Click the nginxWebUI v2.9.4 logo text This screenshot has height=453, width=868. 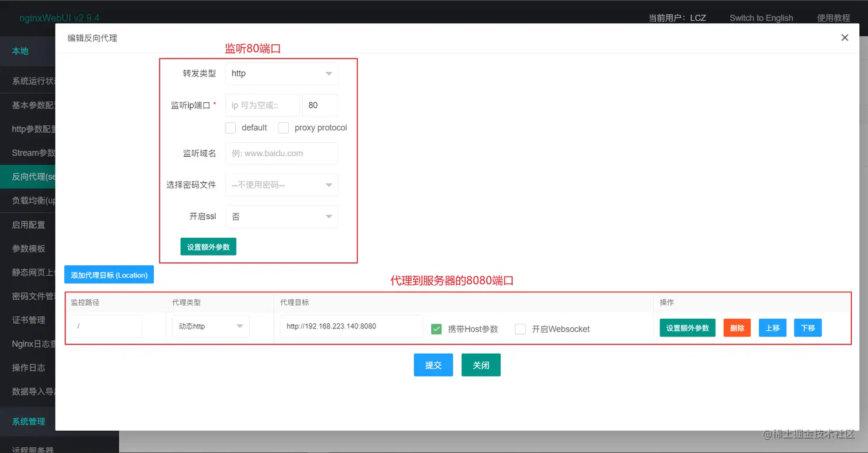[x=60, y=18]
